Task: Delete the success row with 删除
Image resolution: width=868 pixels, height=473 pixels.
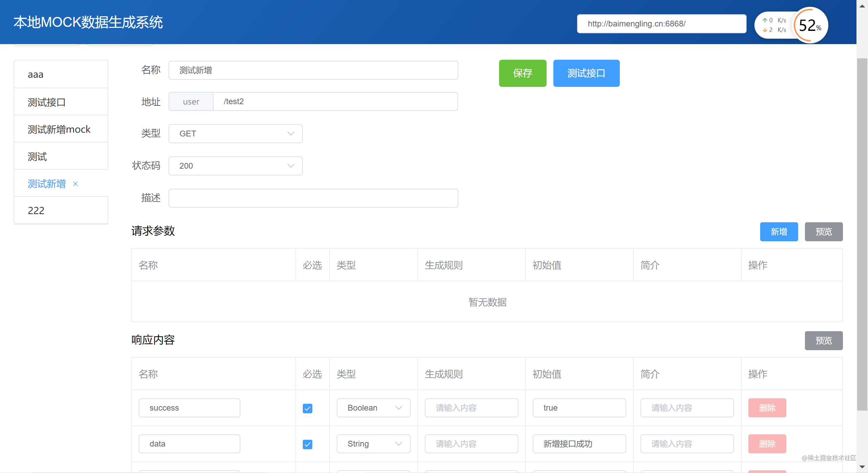Action: (x=767, y=408)
